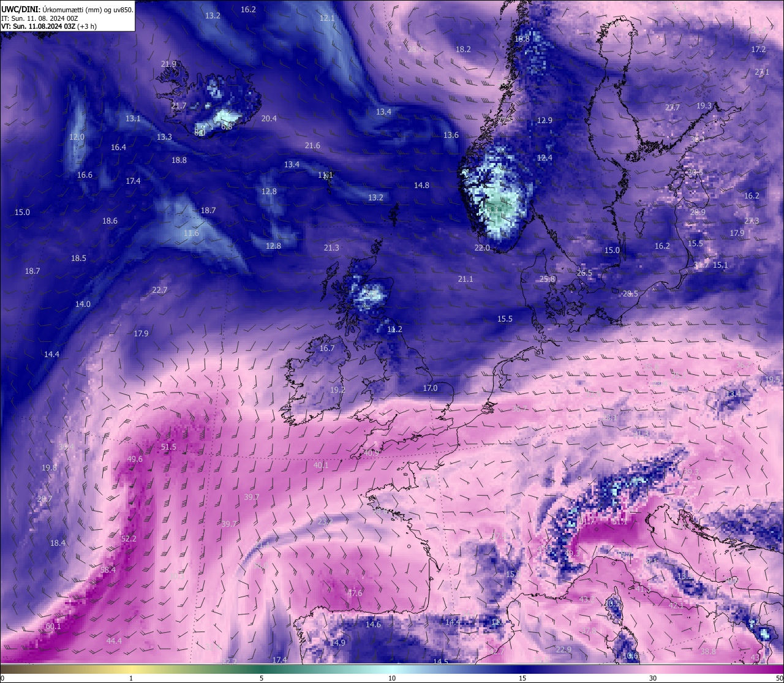
Task: Click the legend label 50
Action: click(x=779, y=678)
